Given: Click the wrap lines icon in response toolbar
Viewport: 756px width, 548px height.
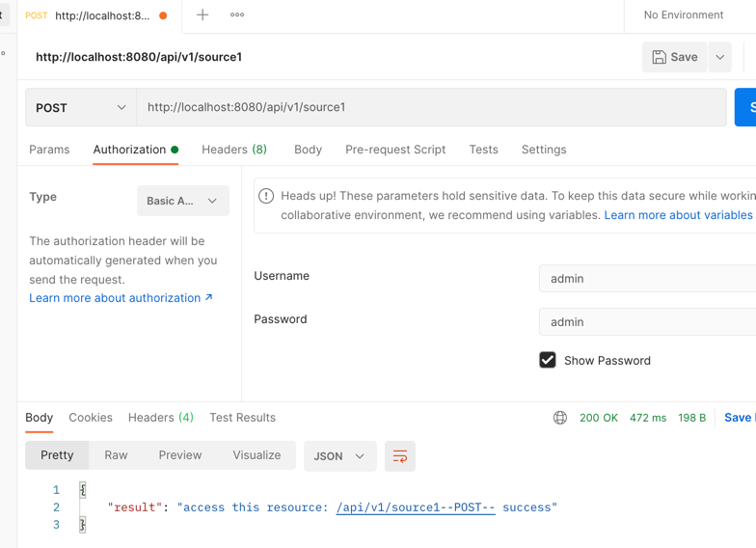Looking at the screenshot, I should point(400,456).
